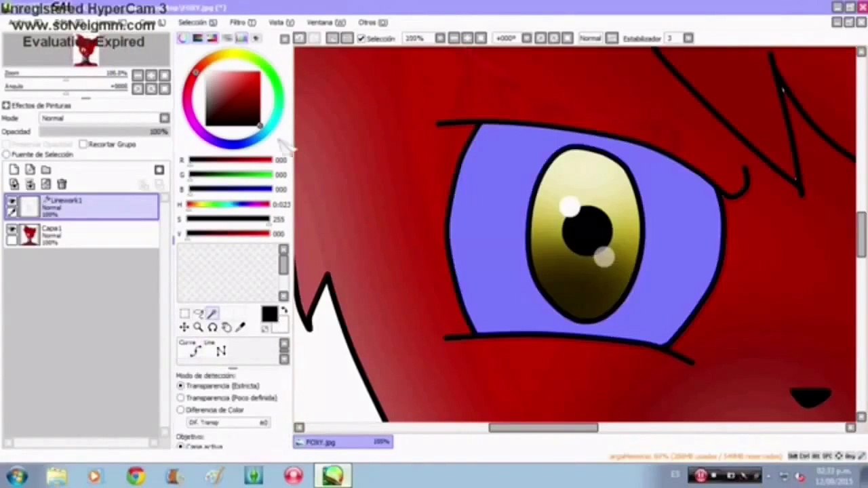Screen dimensions: 868x488
Task: Open File Explorer from the taskbar
Action: pos(57,476)
